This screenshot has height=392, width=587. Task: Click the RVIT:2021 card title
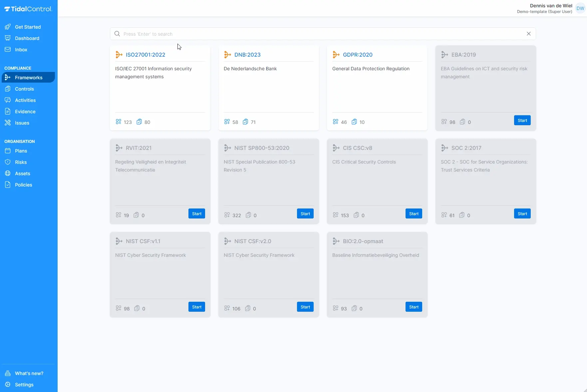[139, 148]
